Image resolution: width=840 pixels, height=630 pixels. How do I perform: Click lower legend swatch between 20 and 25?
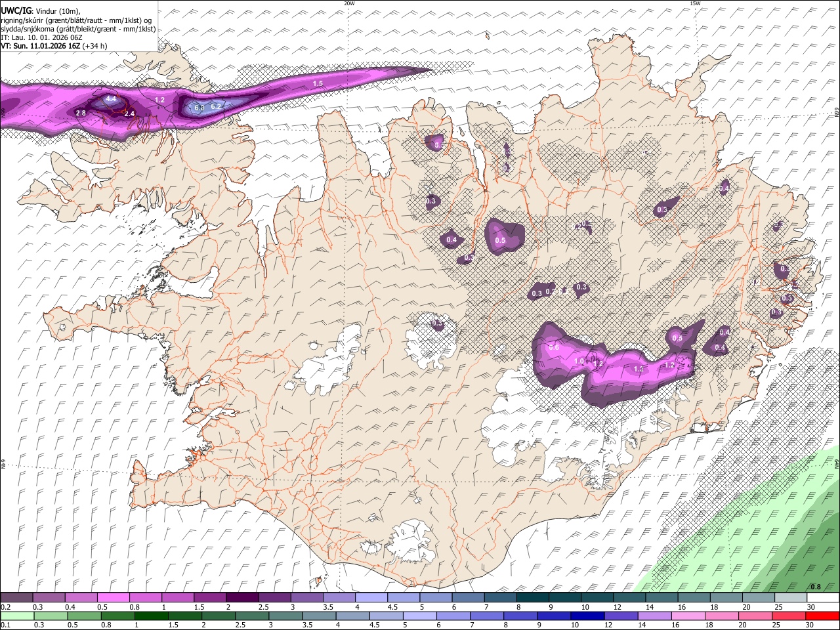(756, 616)
